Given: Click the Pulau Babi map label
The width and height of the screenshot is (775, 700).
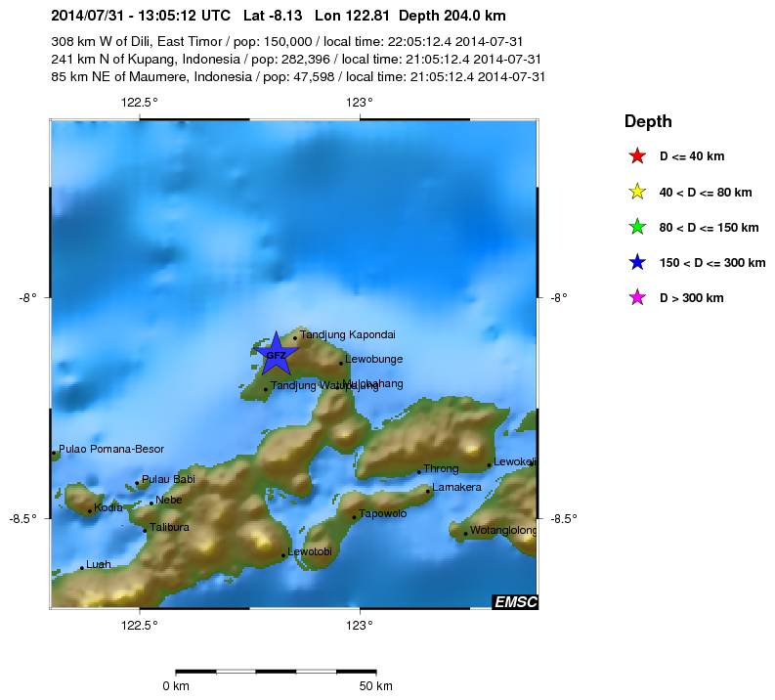Looking at the screenshot, I should (x=168, y=479).
